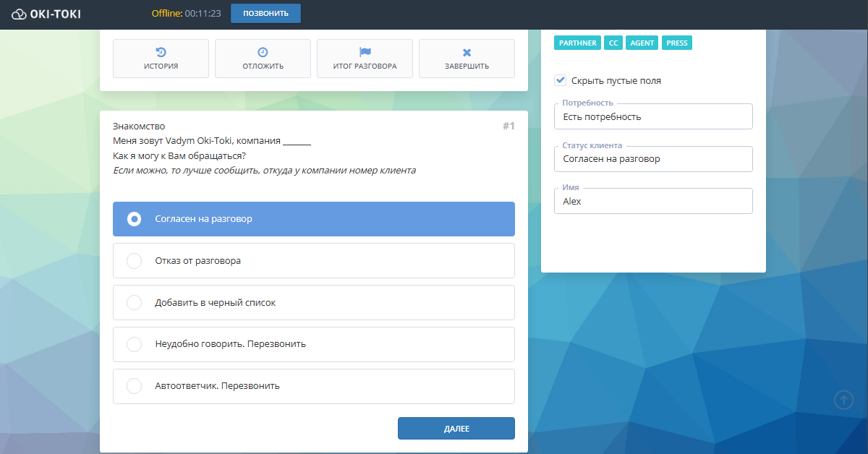Click the ДАЛЕЕ next button
Viewport: 868px width, 454px height.
(456, 429)
